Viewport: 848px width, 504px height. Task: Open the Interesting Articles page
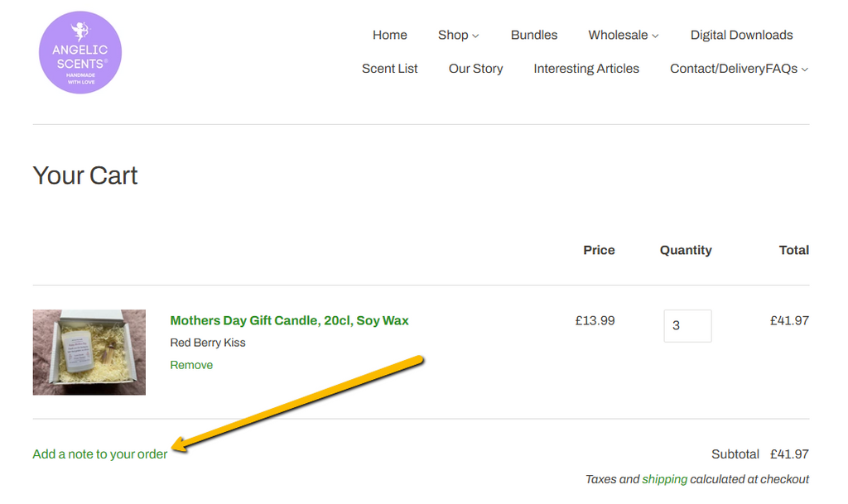tap(586, 69)
